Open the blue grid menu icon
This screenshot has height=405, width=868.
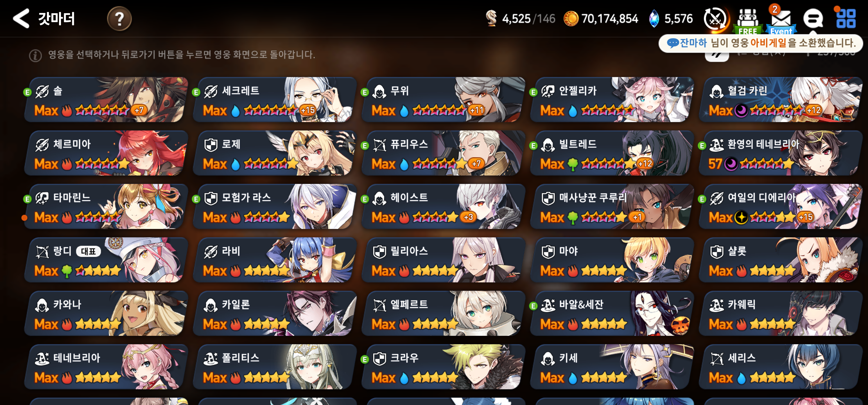(846, 18)
